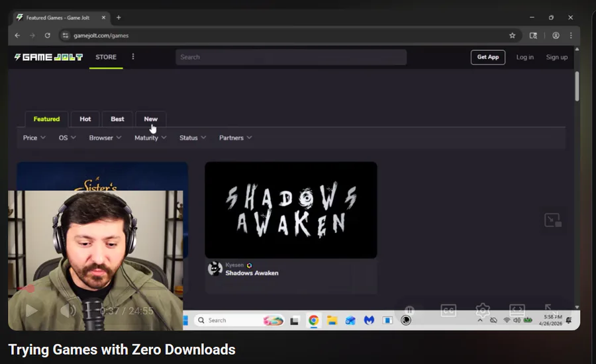
Task: Go back using Chrome's back arrow
Action: click(x=17, y=35)
